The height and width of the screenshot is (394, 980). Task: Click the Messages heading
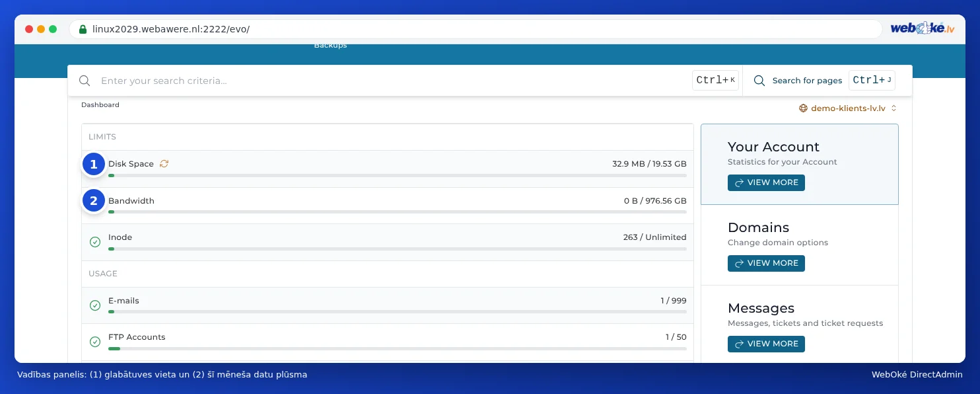click(x=761, y=308)
